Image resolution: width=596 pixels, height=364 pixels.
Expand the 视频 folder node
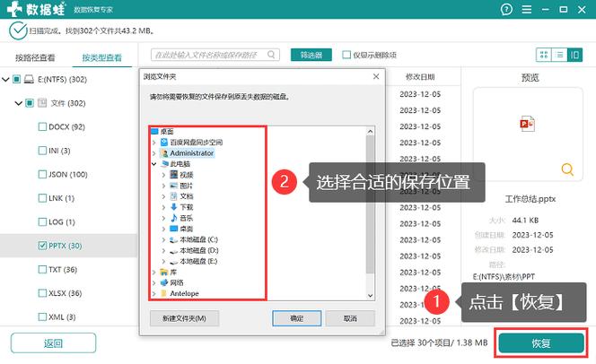tap(163, 175)
